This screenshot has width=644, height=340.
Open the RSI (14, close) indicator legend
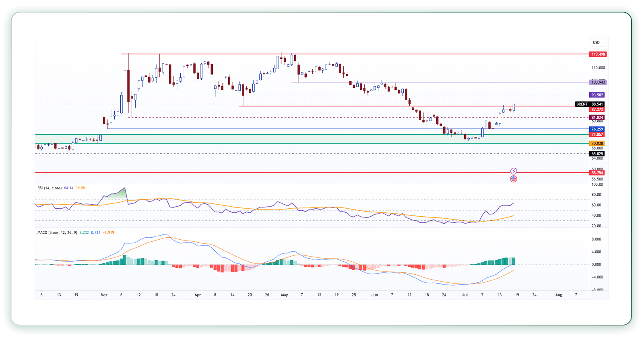50,188
